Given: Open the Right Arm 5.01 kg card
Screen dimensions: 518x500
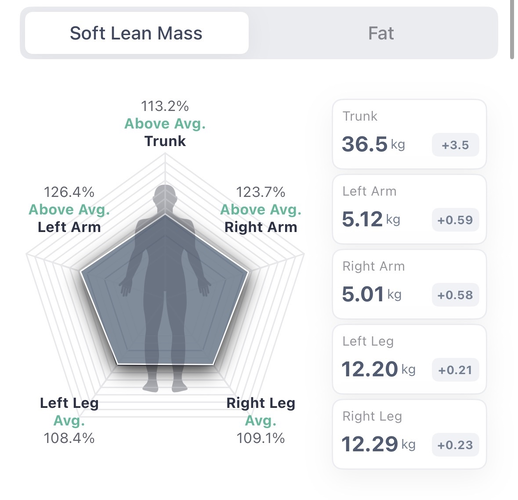Looking at the screenshot, I should pos(409,284).
